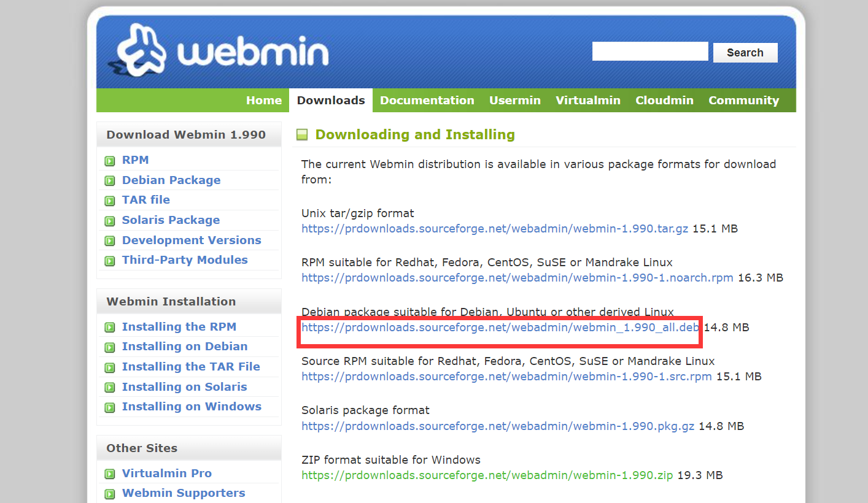The height and width of the screenshot is (503, 868).
Task: Open the webmin-1.990.zip Windows download
Action: 486,475
